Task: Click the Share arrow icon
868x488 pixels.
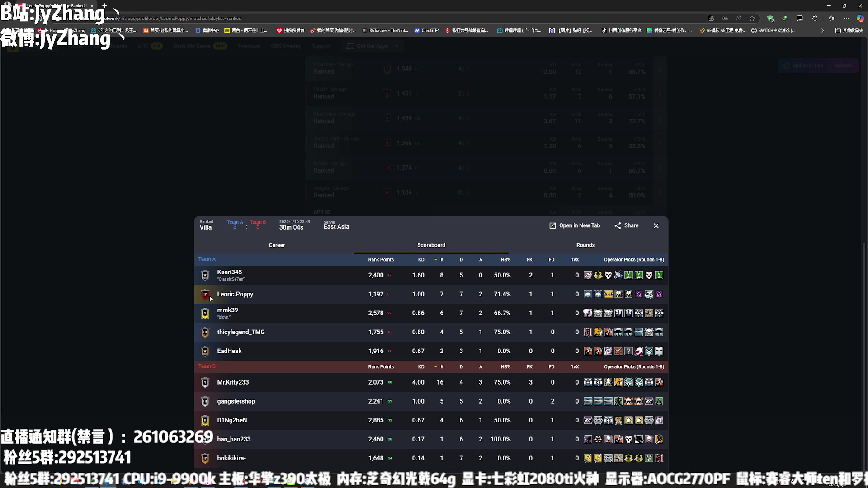Action: pyautogui.click(x=618, y=225)
